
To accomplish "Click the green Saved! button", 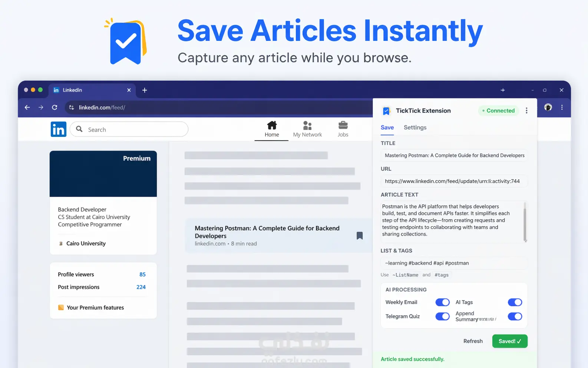I will click(x=510, y=341).
